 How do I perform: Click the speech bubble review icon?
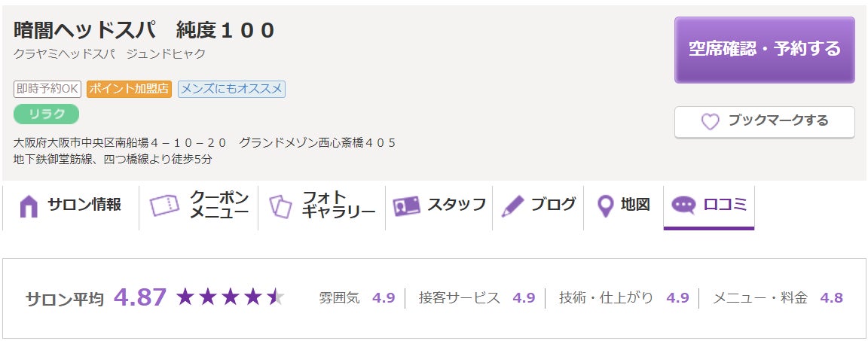[683, 206]
